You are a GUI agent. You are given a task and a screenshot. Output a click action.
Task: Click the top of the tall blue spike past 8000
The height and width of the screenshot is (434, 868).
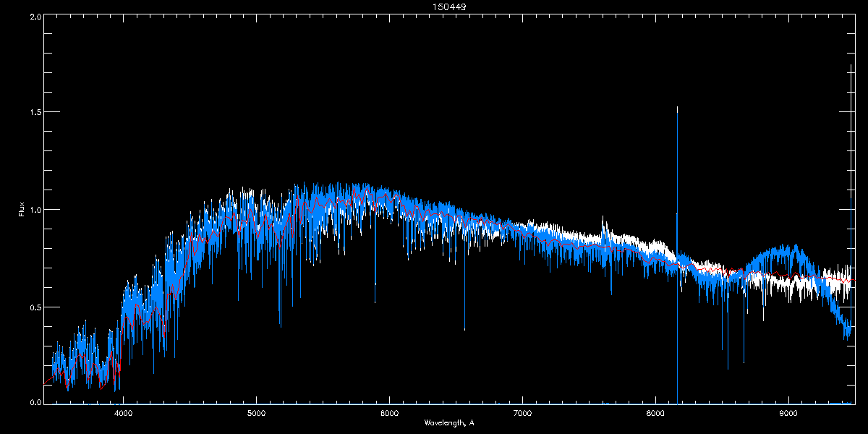pyautogui.click(x=677, y=108)
